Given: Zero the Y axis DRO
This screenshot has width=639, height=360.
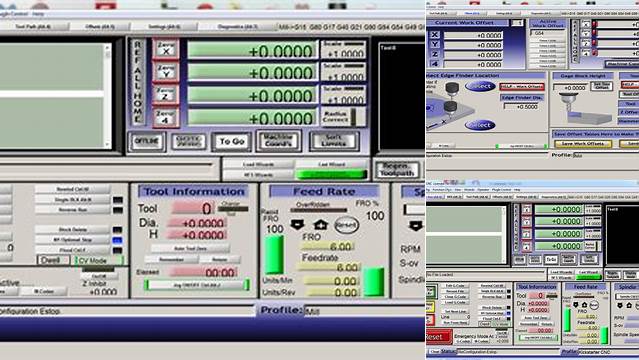Looking at the screenshot, I should tap(166, 72).
